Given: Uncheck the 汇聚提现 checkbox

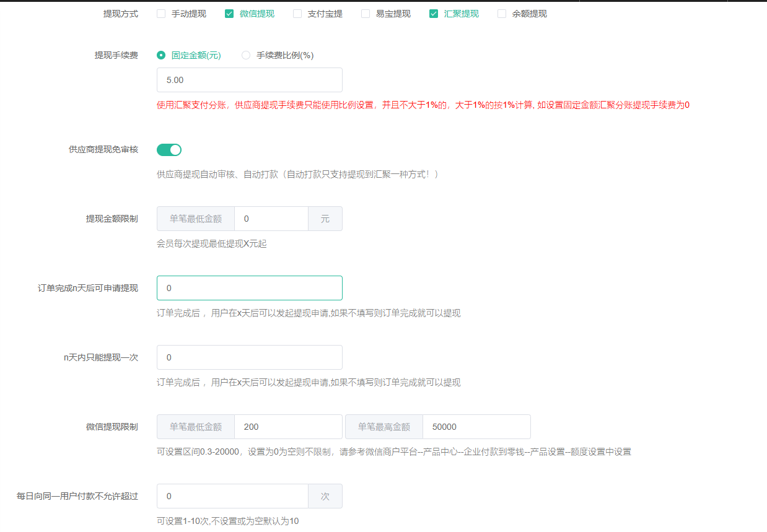Looking at the screenshot, I should (x=434, y=14).
